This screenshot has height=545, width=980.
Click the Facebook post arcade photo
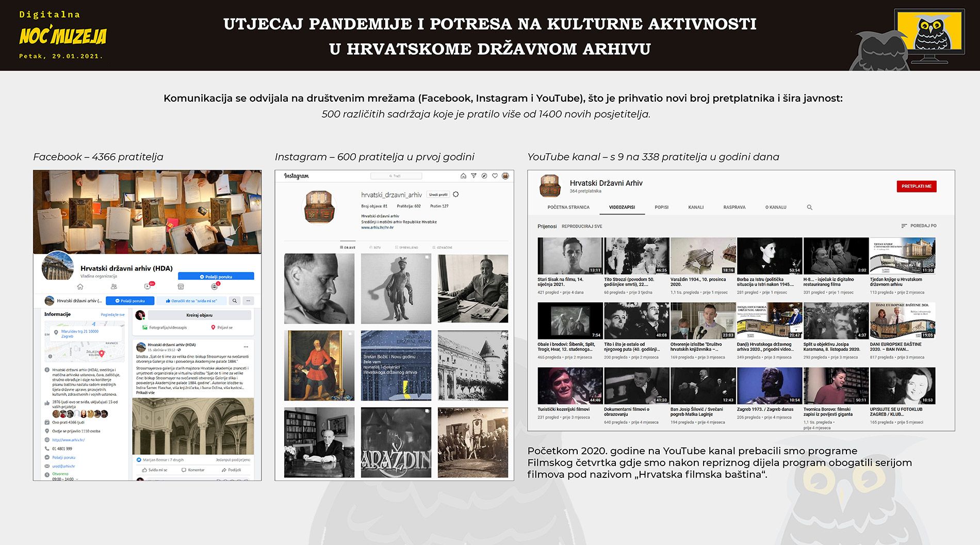193,426
